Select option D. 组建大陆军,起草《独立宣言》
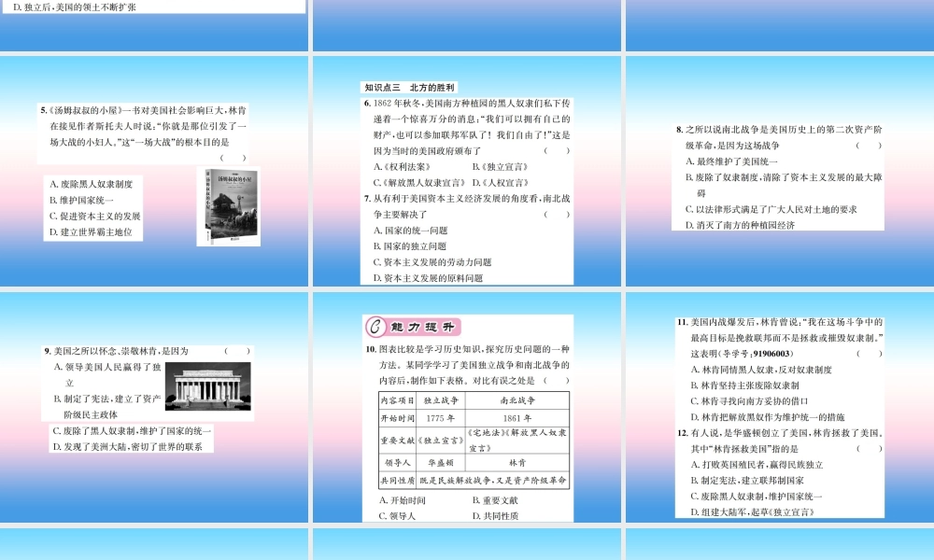Viewport: 934px width, 560px height. (752, 512)
